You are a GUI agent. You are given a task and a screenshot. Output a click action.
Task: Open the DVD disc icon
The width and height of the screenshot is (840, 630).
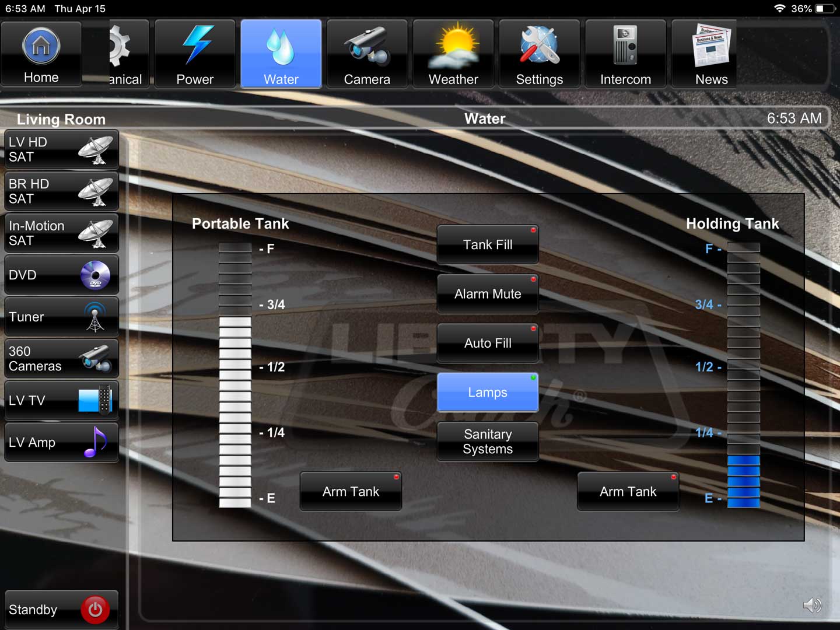pos(61,275)
